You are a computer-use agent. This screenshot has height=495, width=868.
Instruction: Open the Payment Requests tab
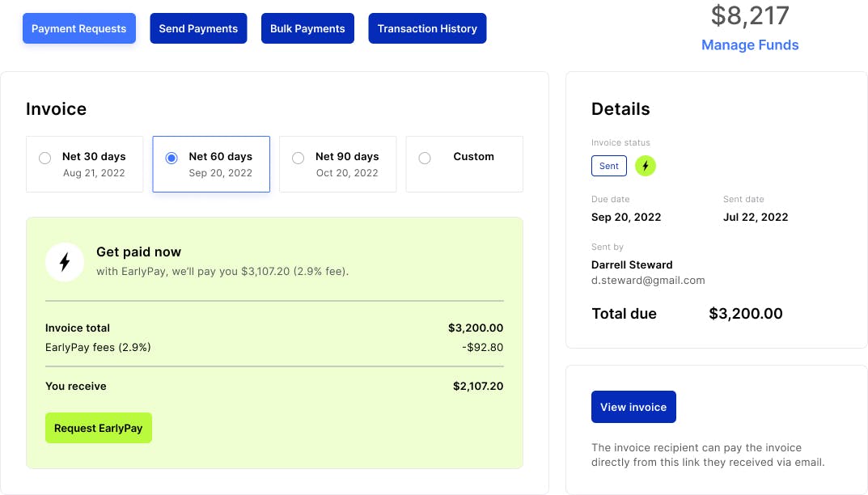(79, 28)
